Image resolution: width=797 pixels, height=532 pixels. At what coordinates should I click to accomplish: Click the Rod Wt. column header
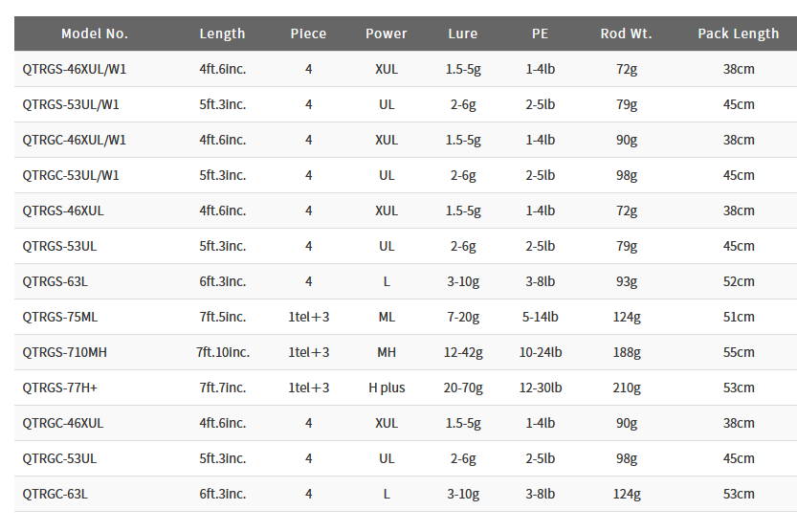click(x=627, y=33)
